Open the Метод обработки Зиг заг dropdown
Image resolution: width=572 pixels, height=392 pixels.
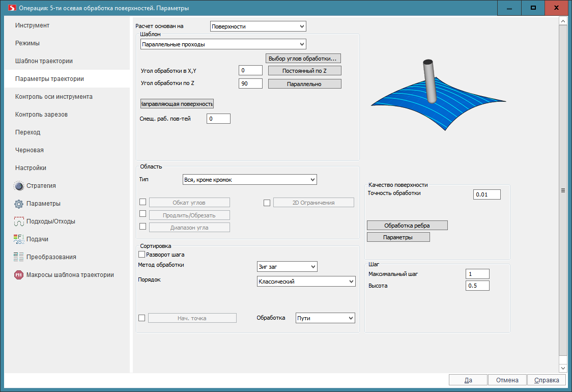coord(287,267)
